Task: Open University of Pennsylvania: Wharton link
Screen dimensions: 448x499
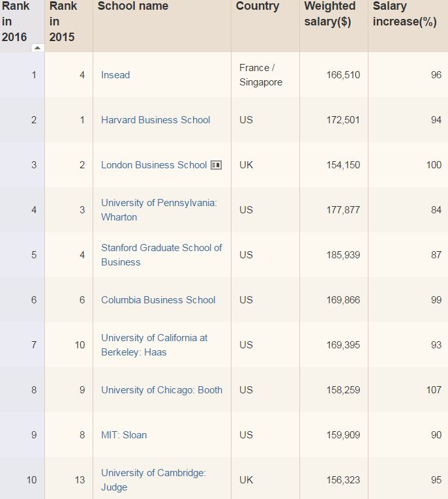Action: (159, 210)
